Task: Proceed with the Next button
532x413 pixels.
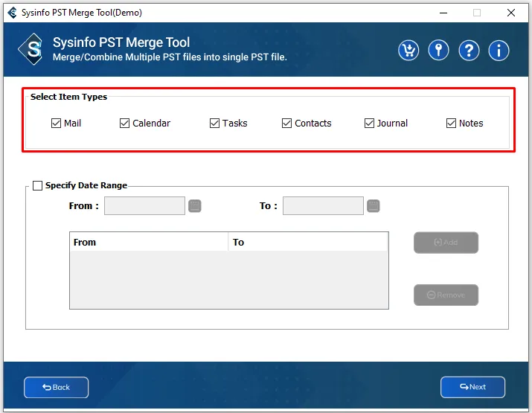Action: point(472,387)
